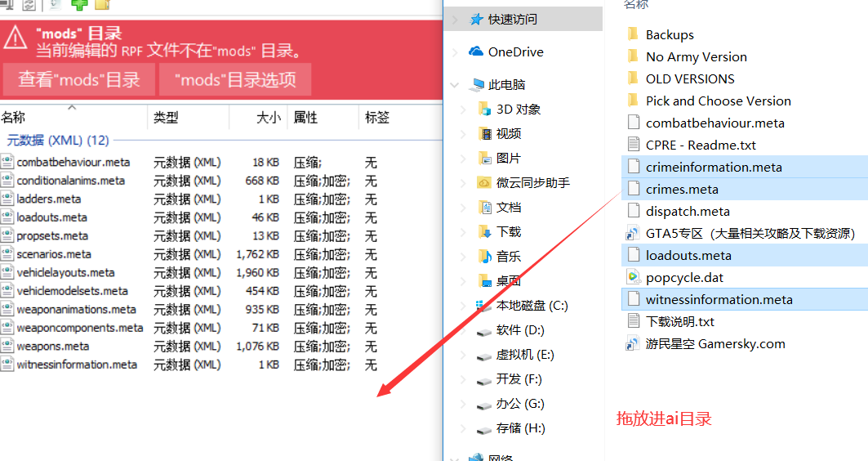
Task: Click the popcycle.dat file icon
Action: pos(633,277)
